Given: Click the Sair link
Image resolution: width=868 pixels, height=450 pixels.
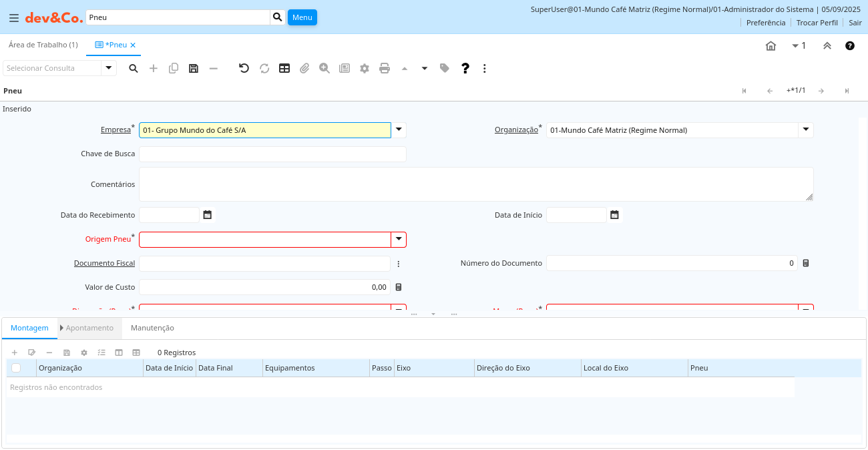Looking at the screenshot, I should (x=855, y=23).
